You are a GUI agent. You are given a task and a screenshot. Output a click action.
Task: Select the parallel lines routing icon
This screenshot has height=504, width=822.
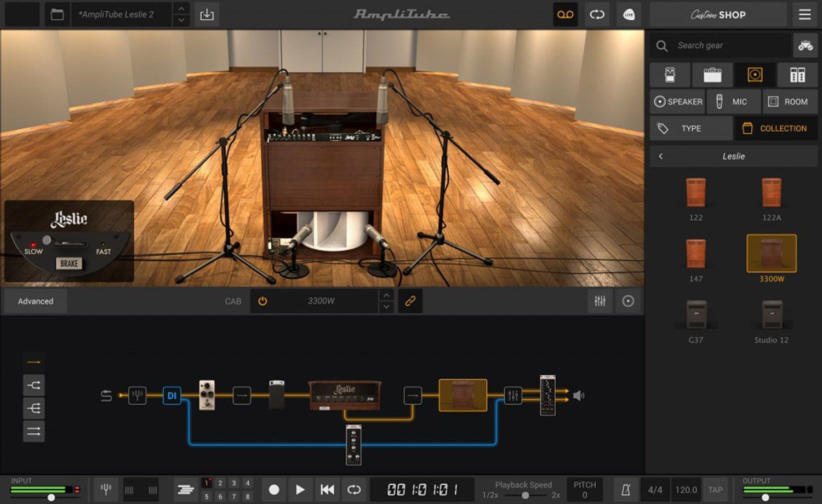click(33, 431)
